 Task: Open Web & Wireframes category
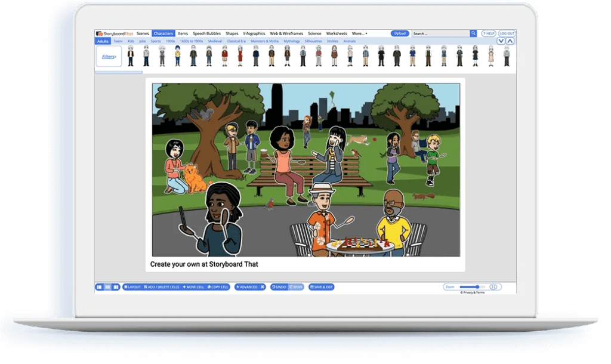coord(286,33)
